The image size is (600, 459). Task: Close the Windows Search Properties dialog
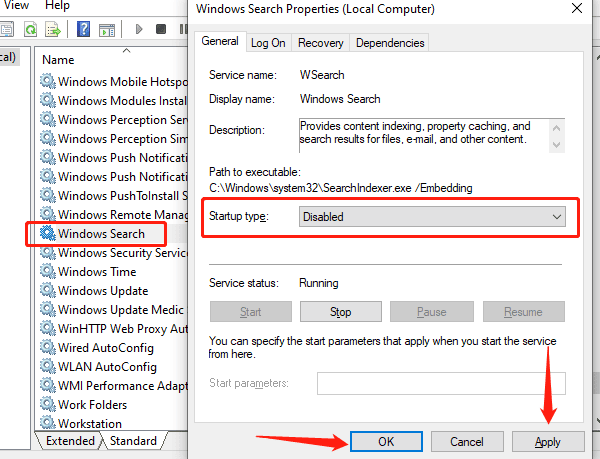pos(577,8)
